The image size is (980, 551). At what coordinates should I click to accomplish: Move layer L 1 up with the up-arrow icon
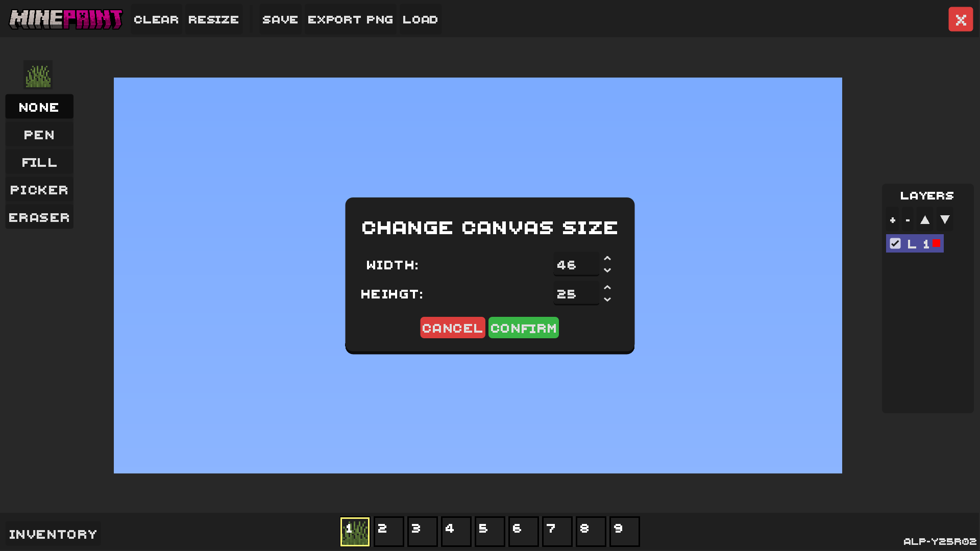(x=925, y=219)
